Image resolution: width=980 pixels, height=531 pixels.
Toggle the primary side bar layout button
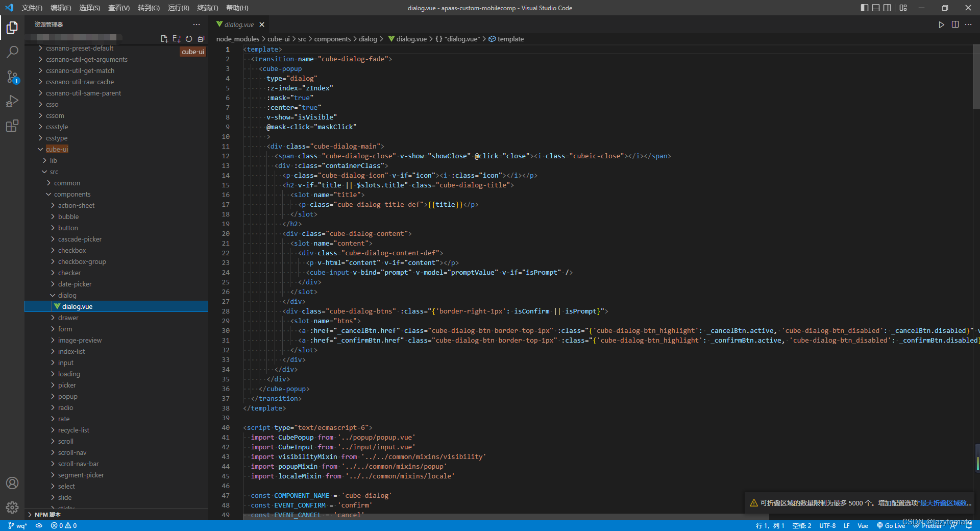[864, 8]
